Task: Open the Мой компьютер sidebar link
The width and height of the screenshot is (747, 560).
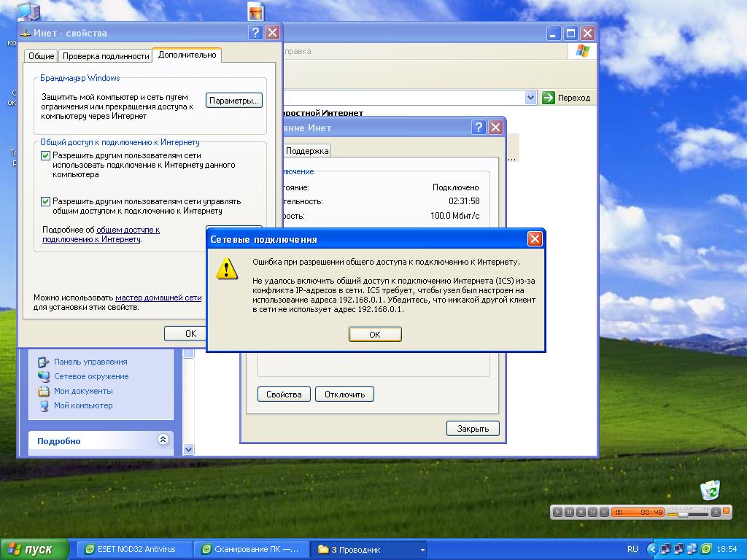Action: click(x=83, y=405)
